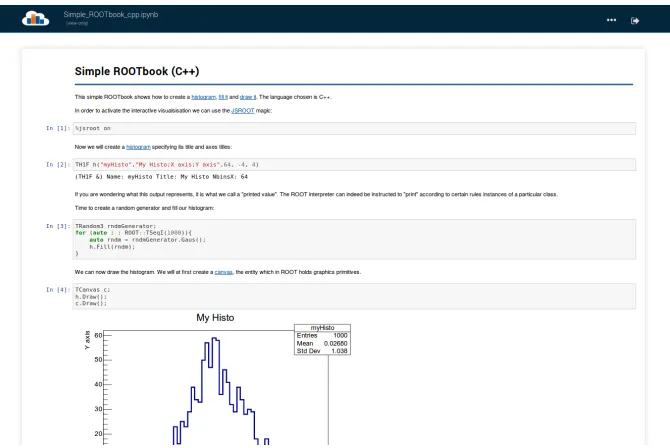Image resolution: width=670 pixels, height=448 pixels.
Task: Click the exit/sign-out arrow icon
Action: click(x=635, y=21)
